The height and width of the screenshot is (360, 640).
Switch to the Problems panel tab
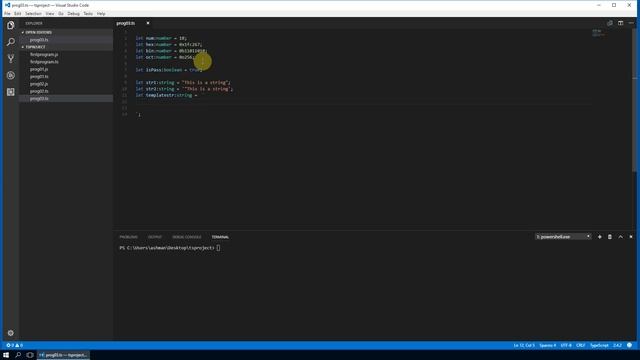(129, 237)
